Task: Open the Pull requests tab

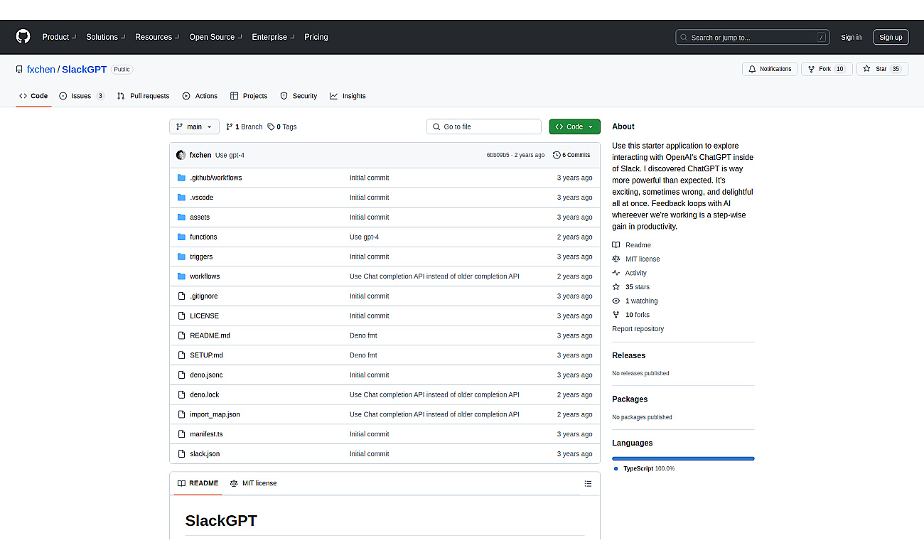Action: click(x=143, y=96)
